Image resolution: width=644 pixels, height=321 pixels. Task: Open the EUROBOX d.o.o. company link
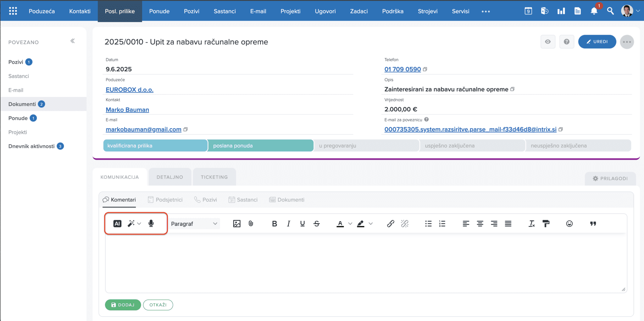point(130,90)
